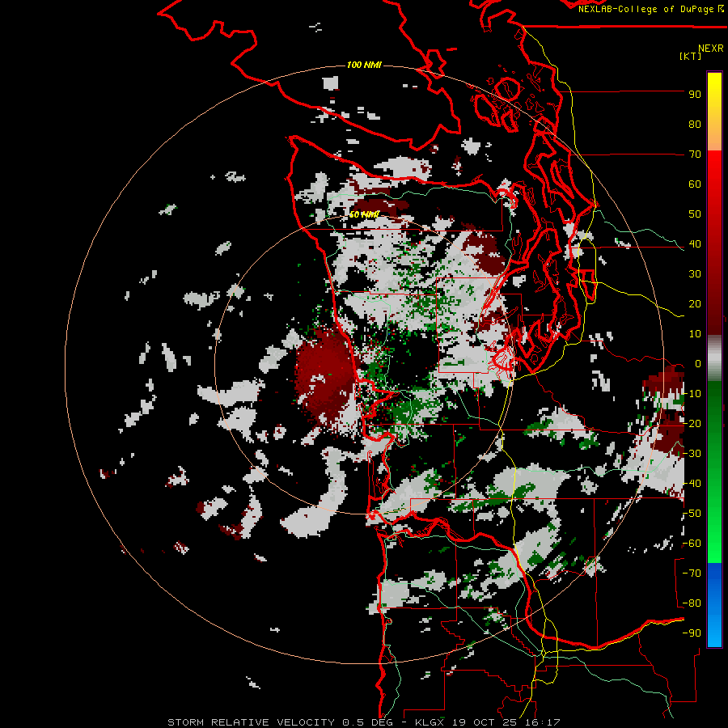The width and height of the screenshot is (728, 728).
Task: Click the 50 NMI range ring label
Action: [364, 214]
